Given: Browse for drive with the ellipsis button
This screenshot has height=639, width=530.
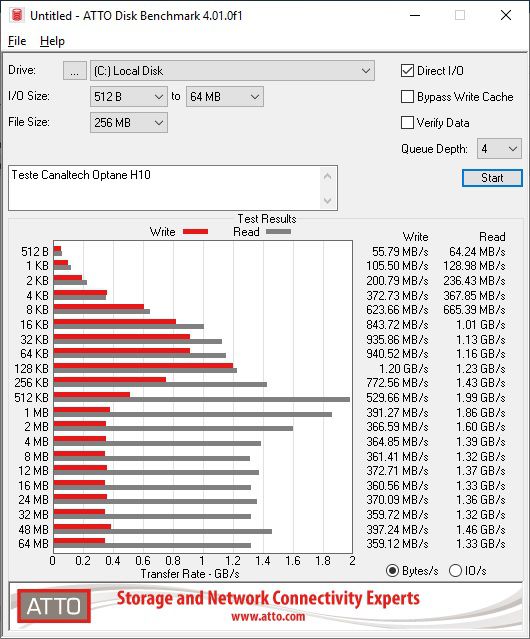Looking at the screenshot, I should coord(75,71).
